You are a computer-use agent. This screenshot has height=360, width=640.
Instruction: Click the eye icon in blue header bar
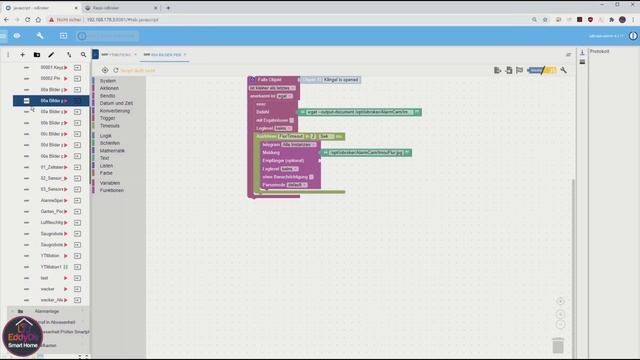[x=17, y=36]
